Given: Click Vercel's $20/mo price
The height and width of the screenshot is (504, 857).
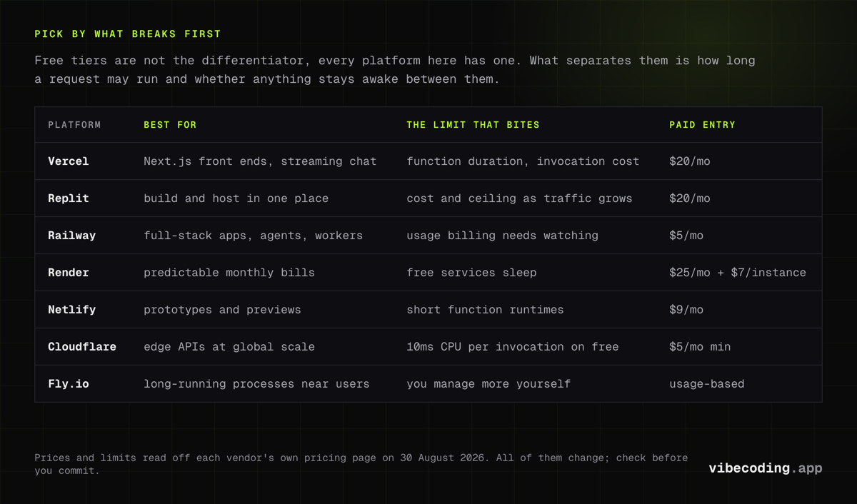Looking at the screenshot, I should pos(690,161).
